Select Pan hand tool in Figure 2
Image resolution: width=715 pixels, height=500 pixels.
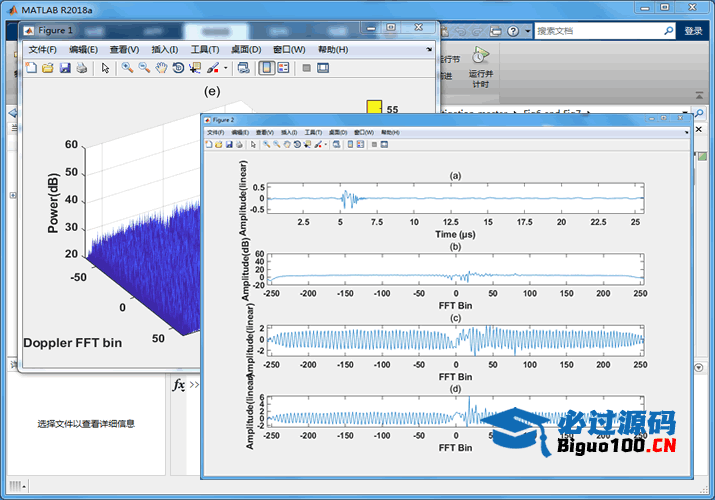pos(287,144)
